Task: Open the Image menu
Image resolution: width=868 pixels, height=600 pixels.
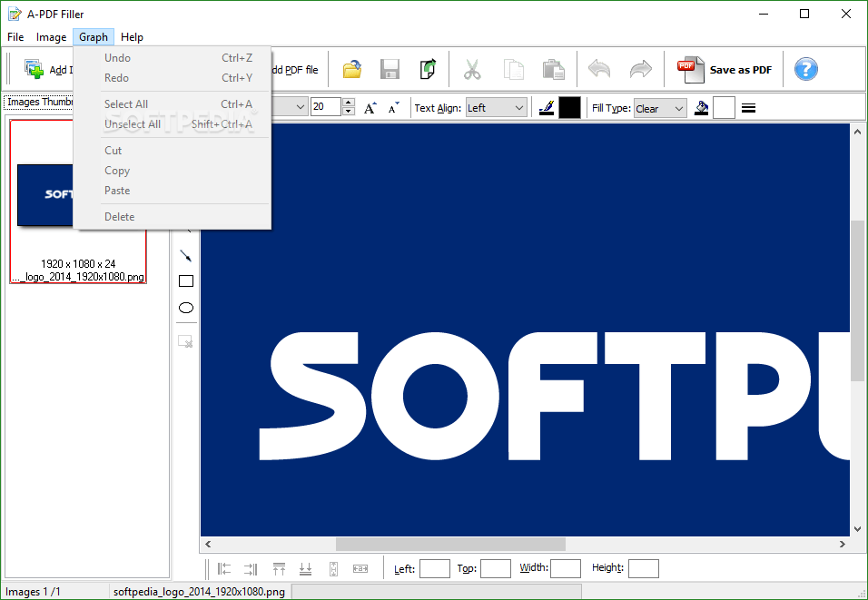Action: pyautogui.click(x=52, y=37)
